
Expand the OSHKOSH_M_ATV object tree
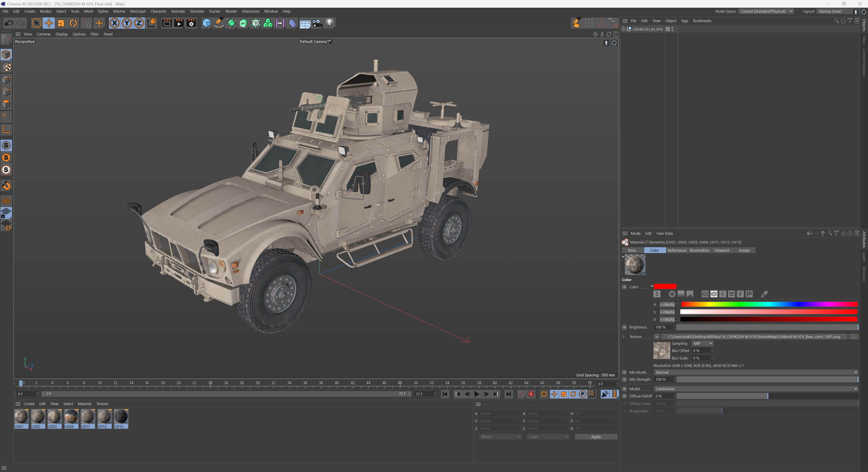tap(624, 29)
